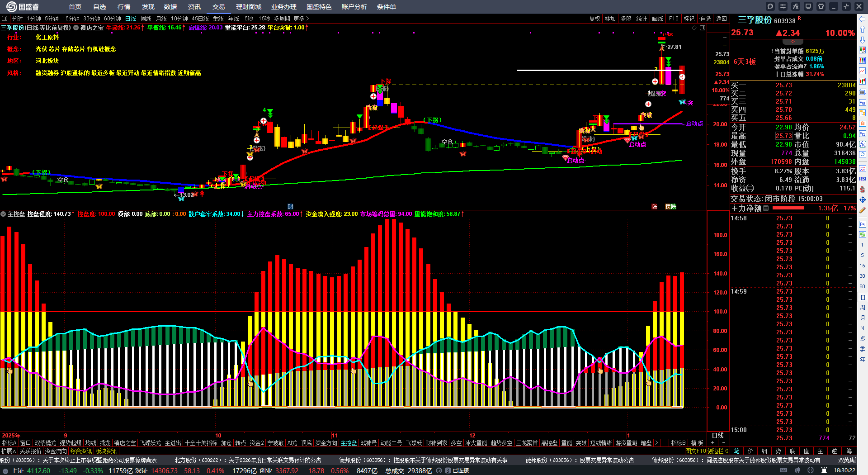Click the red 主力净额 progress bar
The width and height of the screenshot is (868, 475).
point(788,208)
